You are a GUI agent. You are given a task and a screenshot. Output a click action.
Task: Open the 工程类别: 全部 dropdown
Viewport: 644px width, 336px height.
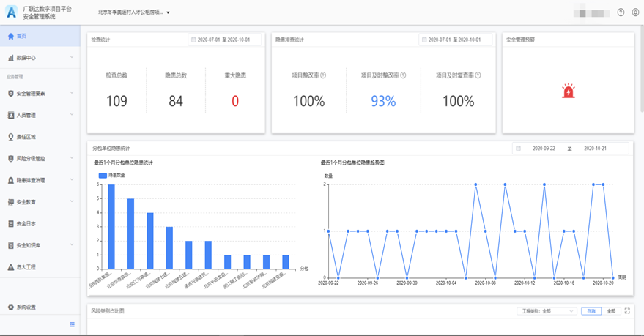547,311
